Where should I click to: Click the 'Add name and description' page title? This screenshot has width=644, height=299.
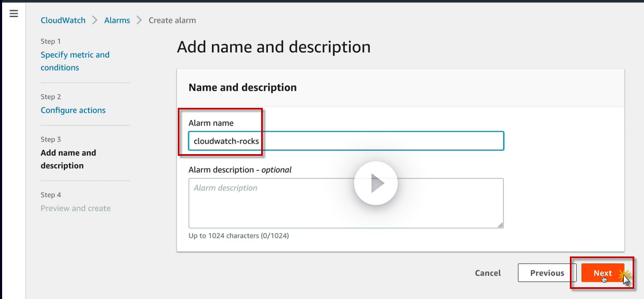click(274, 47)
